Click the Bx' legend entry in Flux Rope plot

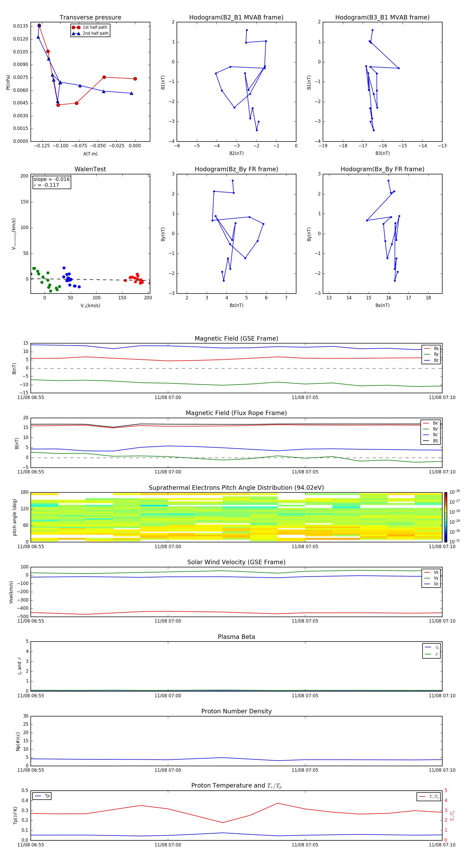coord(431,423)
